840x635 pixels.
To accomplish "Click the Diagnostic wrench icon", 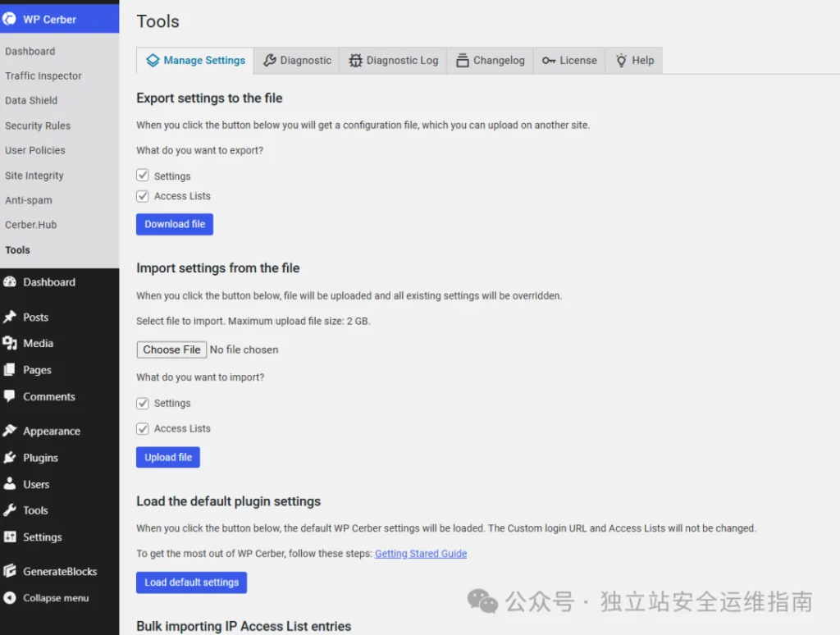I will point(269,61).
